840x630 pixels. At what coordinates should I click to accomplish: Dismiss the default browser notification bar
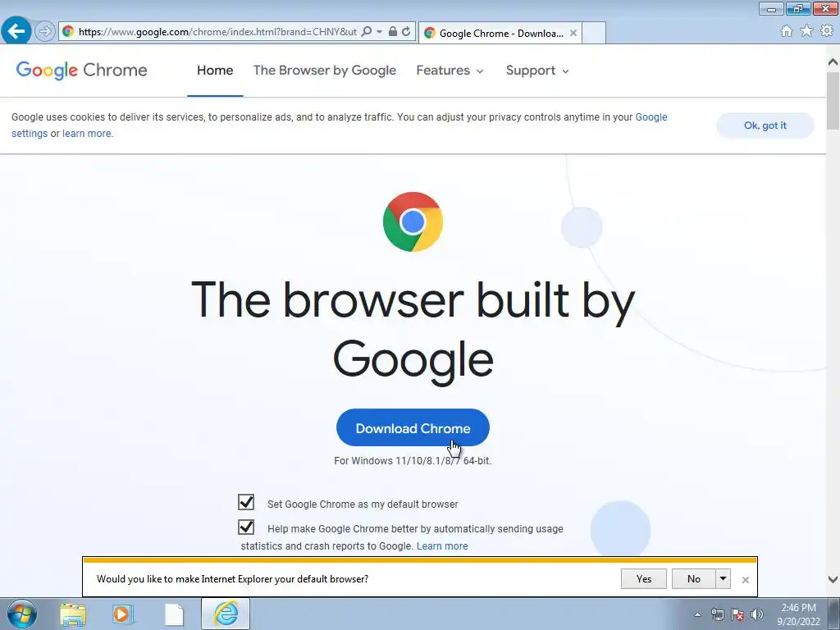tap(745, 580)
